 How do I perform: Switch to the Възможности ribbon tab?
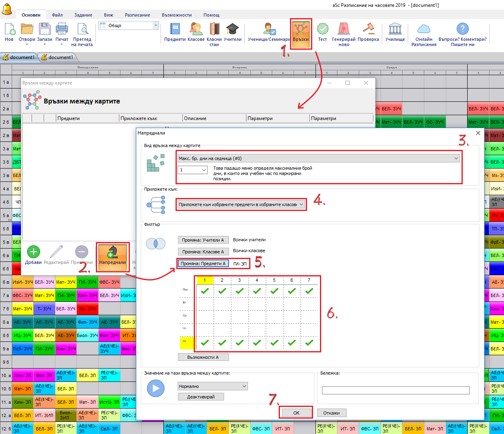176,15
